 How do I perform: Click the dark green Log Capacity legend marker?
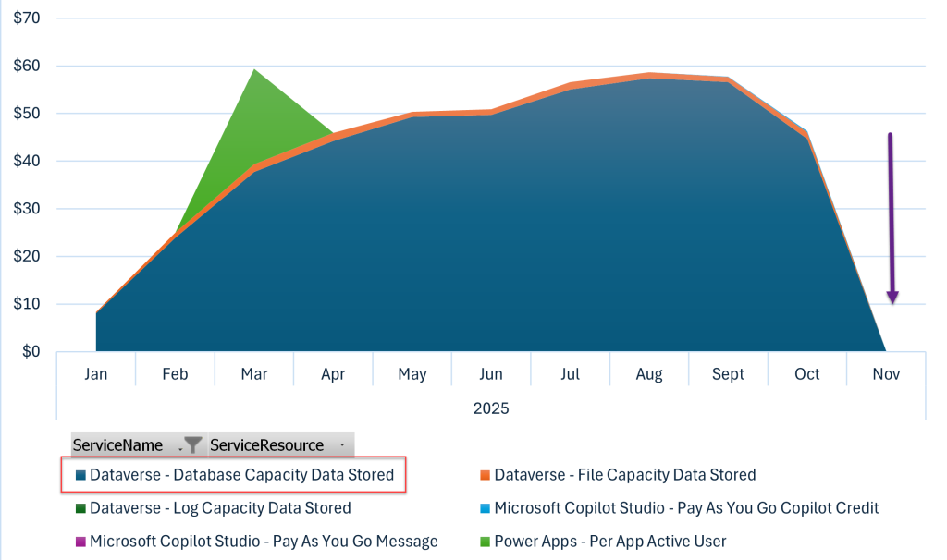[80, 509]
